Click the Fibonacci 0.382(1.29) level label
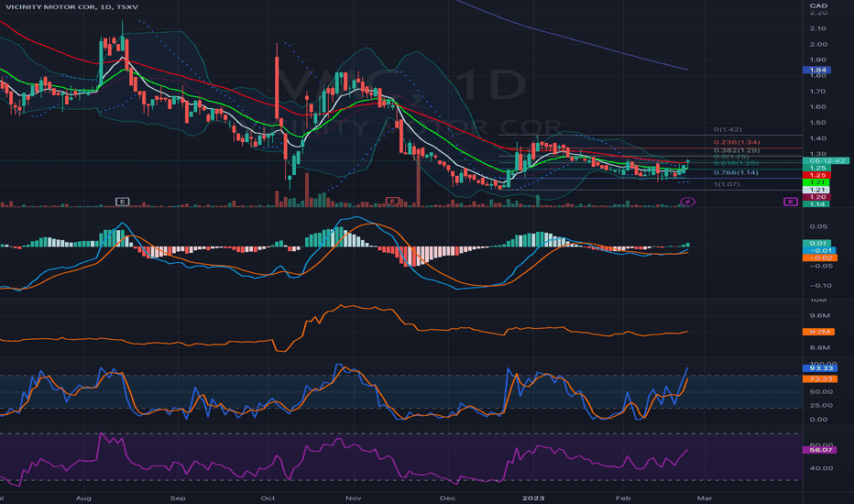The image size is (854, 504). coord(737,150)
